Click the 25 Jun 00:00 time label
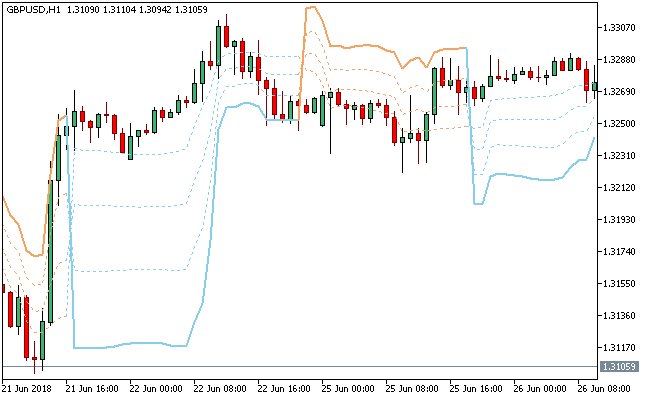 (x=350, y=388)
